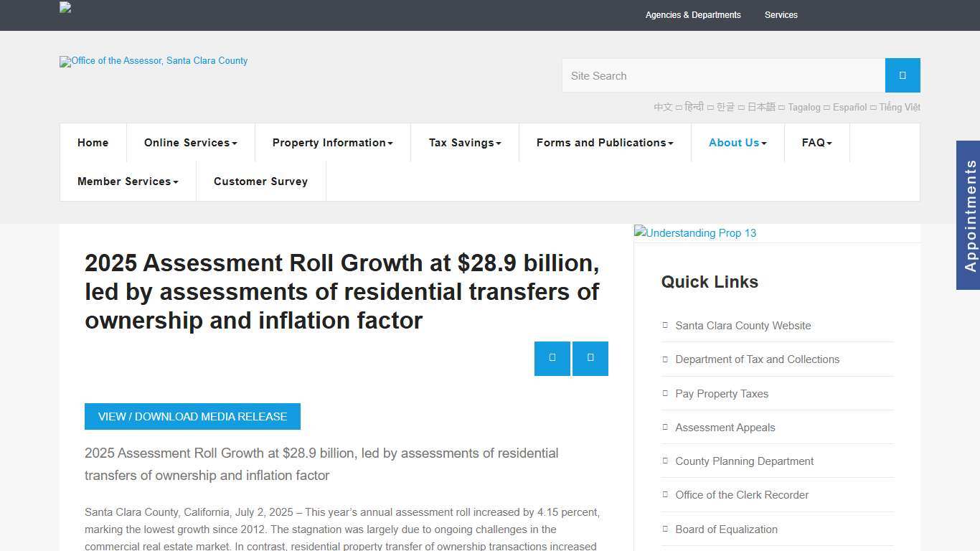Click the bullet icon beside Assessment Appeals
980x551 pixels.
click(x=664, y=427)
